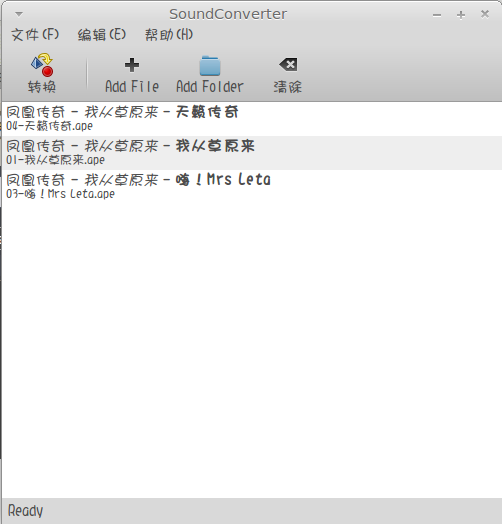
Task: Open the 编辑(E) menu
Action: click(x=102, y=34)
